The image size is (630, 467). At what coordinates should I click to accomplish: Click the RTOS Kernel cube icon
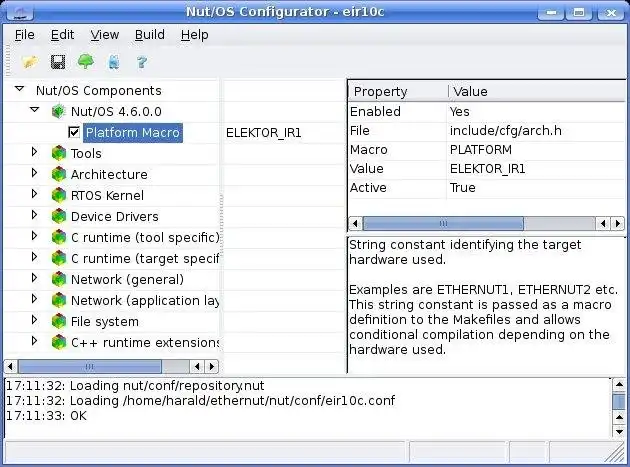coord(59,195)
